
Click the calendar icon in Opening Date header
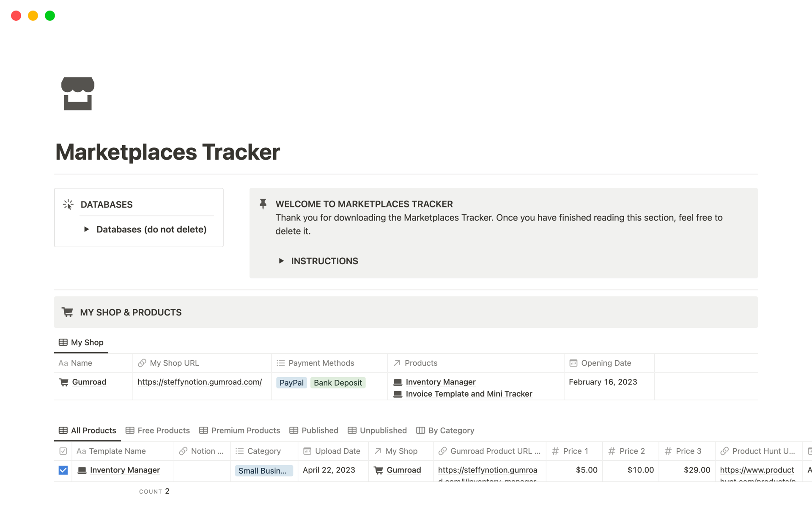[573, 363]
